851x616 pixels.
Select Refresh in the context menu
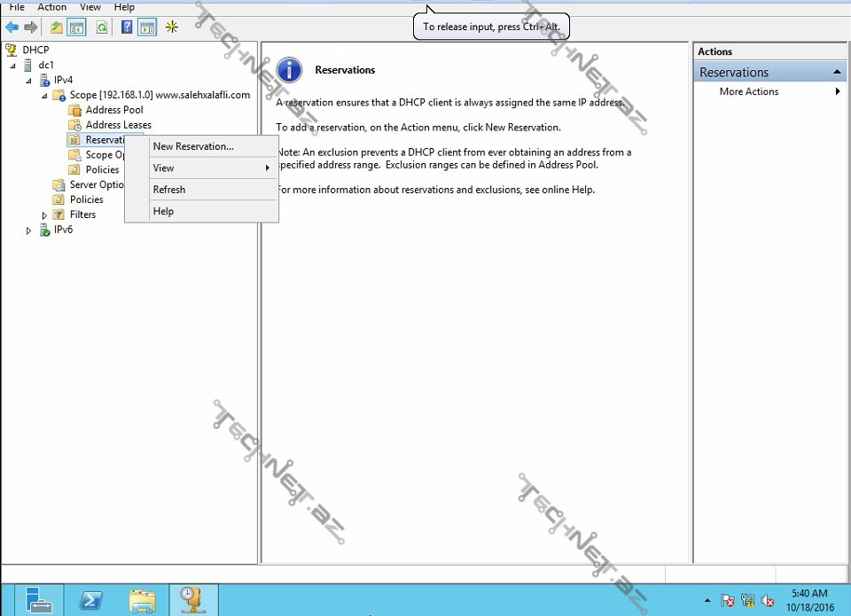169,190
